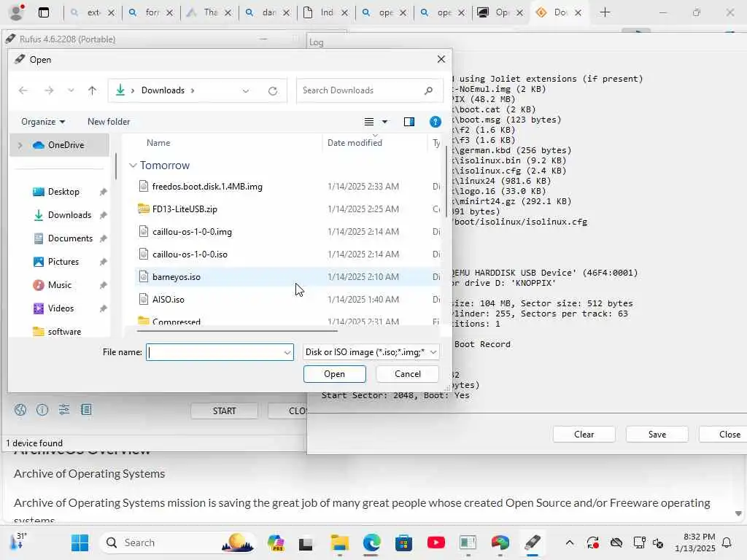Cancel the Open dialog
The width and height of the screenshot is (747, 560).
[x=407, y=374]
